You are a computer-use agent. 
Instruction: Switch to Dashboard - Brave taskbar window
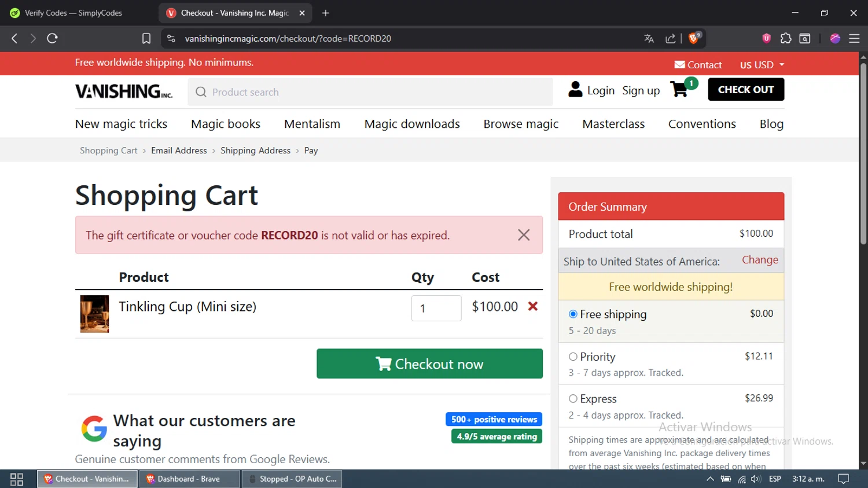pos(189,479)
